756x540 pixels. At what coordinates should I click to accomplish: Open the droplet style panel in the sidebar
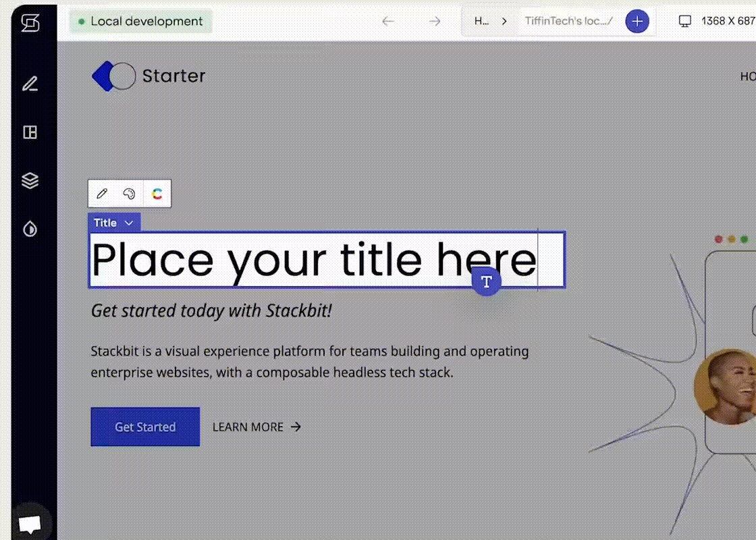[30, 230]
